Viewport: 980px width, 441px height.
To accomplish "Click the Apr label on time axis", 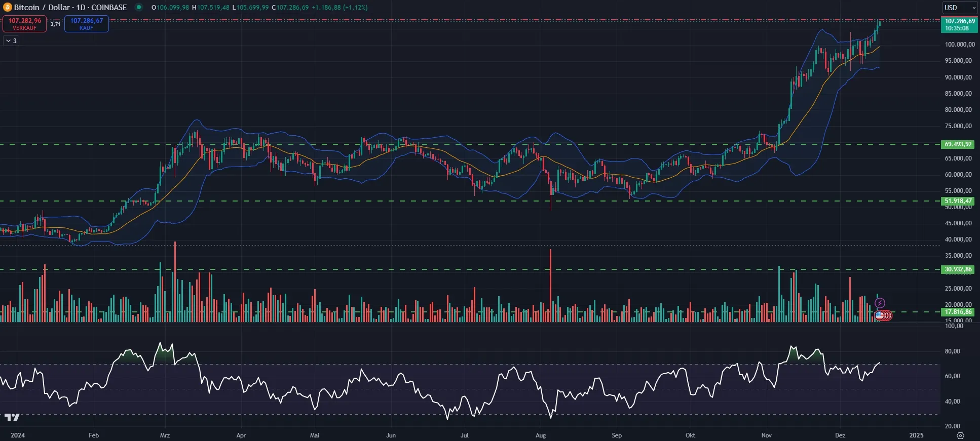I will [241, 435].
